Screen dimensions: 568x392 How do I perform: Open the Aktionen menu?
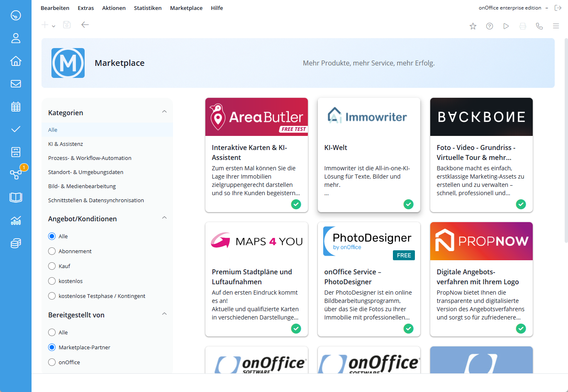(114, 8)
